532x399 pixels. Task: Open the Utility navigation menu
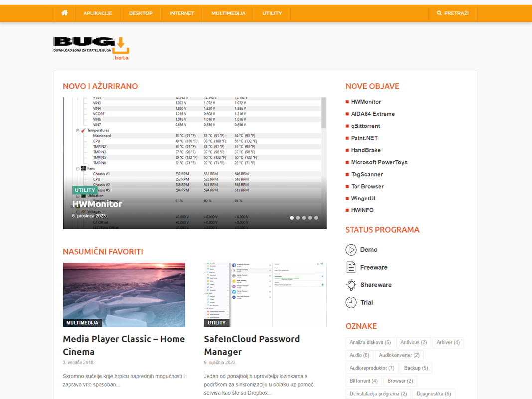[x=272, y=13]
